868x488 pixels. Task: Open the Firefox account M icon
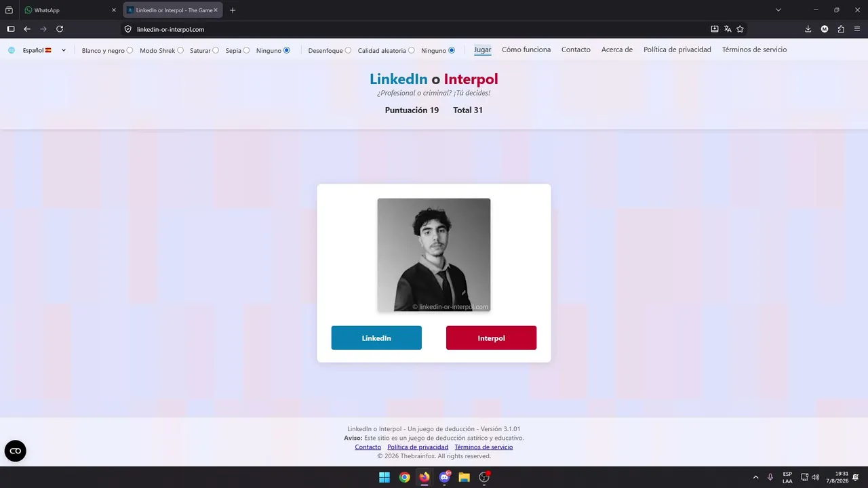coord(825,29)
